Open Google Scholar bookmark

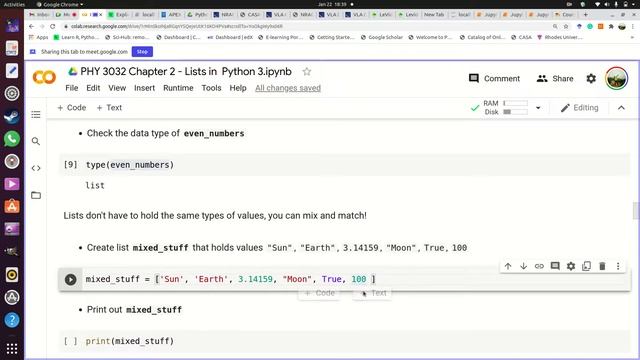coord(381,37)
